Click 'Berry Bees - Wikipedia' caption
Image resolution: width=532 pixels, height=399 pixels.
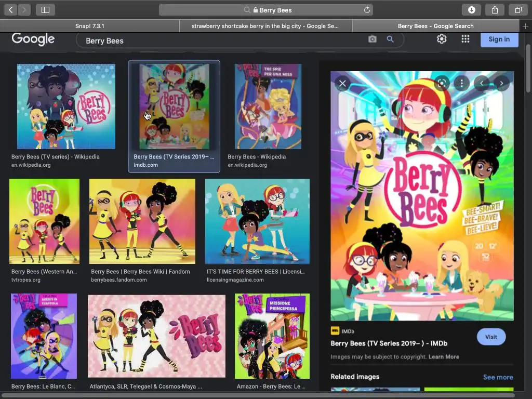pyautogui.click(x=257, y=157)
